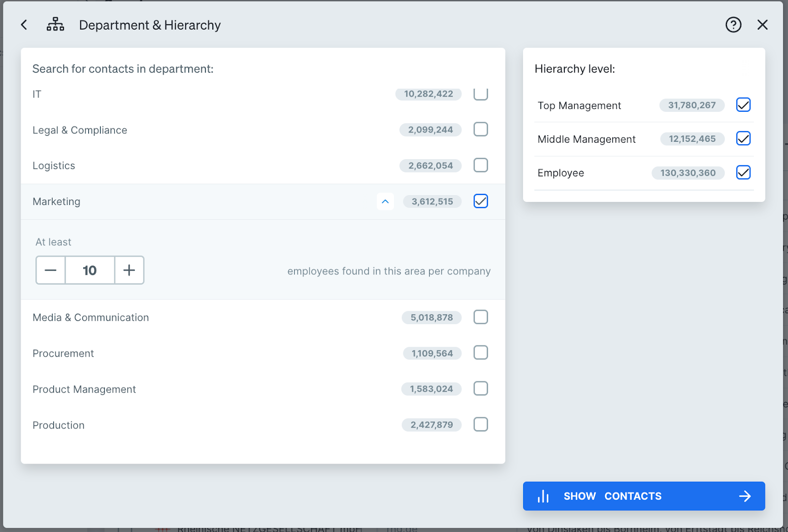The height and width of the screenshot is (532, 788).
Task: Uncheck the Marketing department checkbox
Action: click(481, 201)
